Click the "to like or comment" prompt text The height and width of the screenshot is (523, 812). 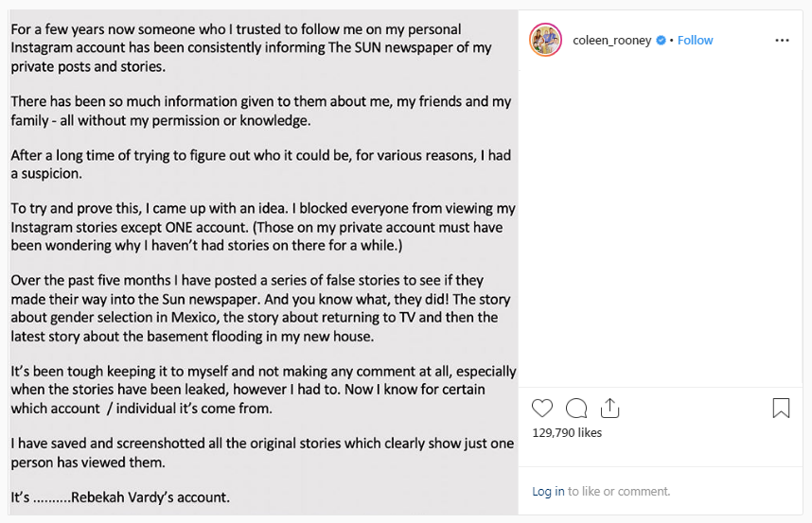[619, 491]
